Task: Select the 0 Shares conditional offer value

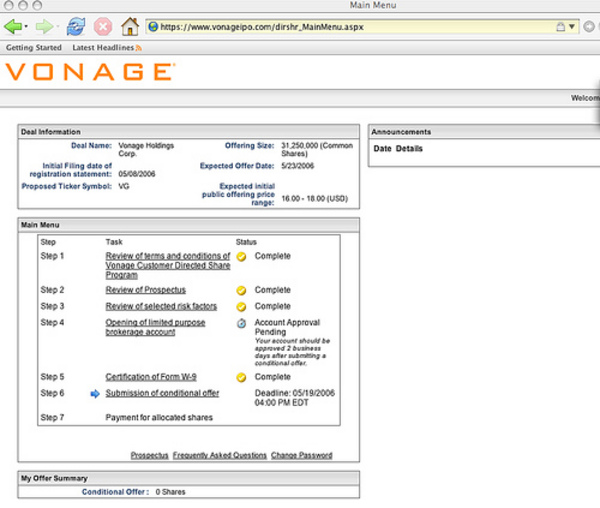Action: (170, 492)
